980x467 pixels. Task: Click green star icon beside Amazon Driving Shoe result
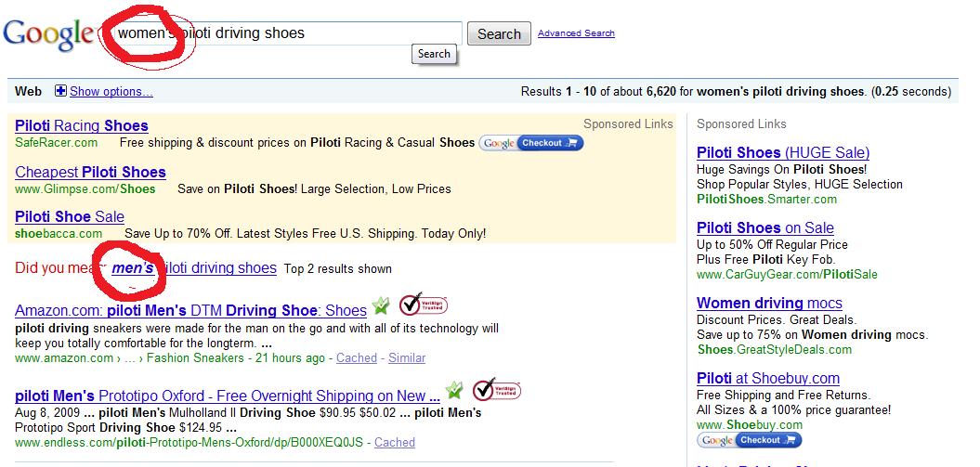point(380,306)
